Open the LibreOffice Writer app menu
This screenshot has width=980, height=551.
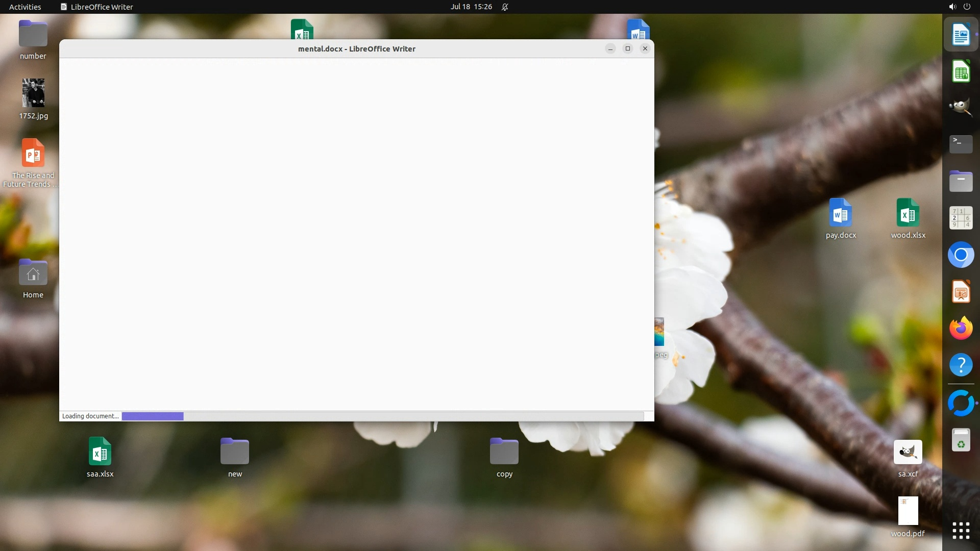(x=97, y=7)
